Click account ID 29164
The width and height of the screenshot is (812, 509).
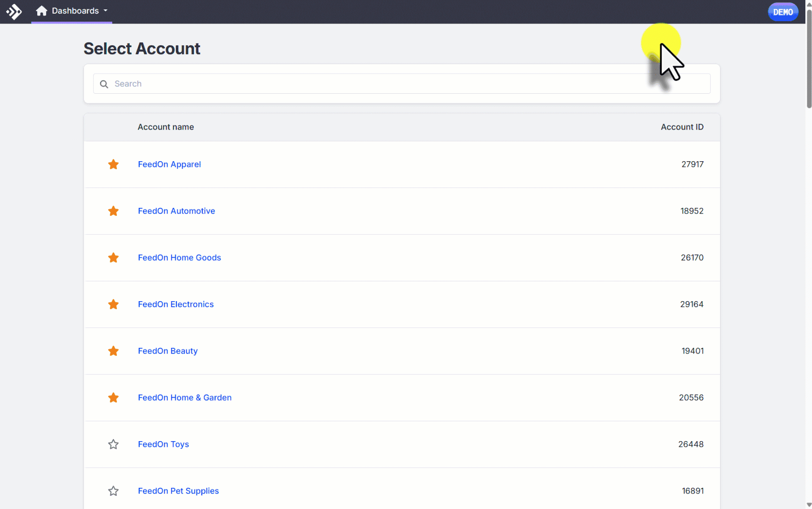pyautogui.click(x=692, y=304)
